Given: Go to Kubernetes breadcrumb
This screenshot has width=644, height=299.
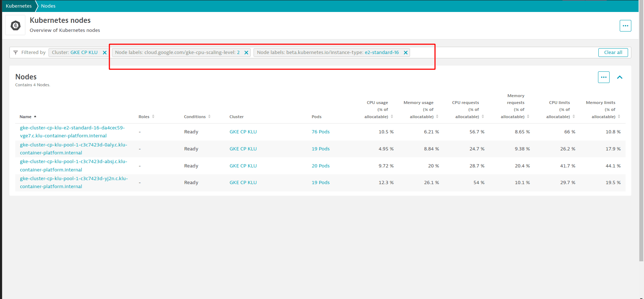Looking at the screenshot, I should click(19, 6).
